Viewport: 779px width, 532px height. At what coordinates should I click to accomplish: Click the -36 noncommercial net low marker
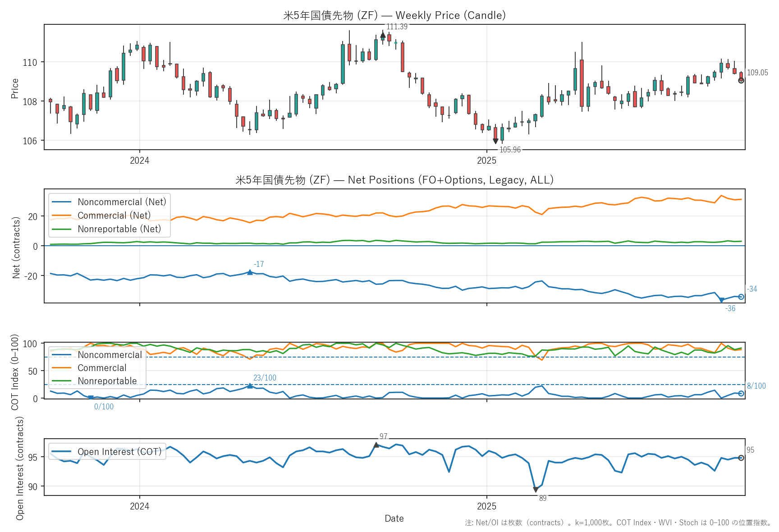click(x=721, y=300)
